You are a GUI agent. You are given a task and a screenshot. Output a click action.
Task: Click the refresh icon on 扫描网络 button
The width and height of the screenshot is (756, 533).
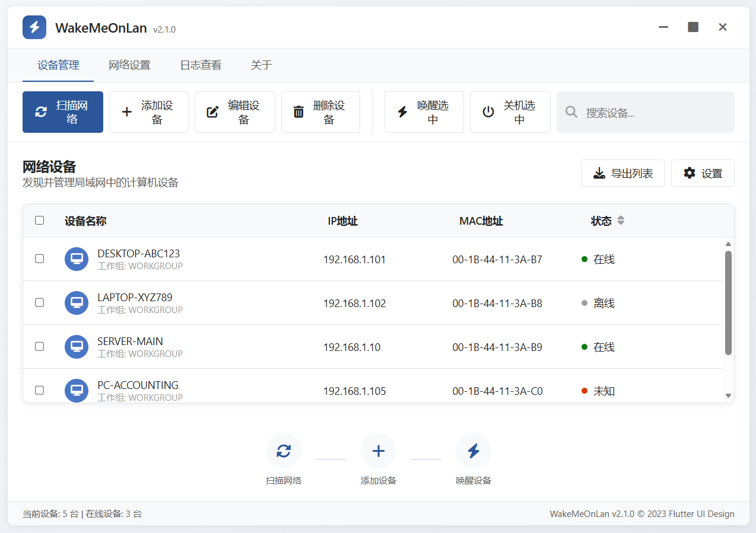coord(41,112)
